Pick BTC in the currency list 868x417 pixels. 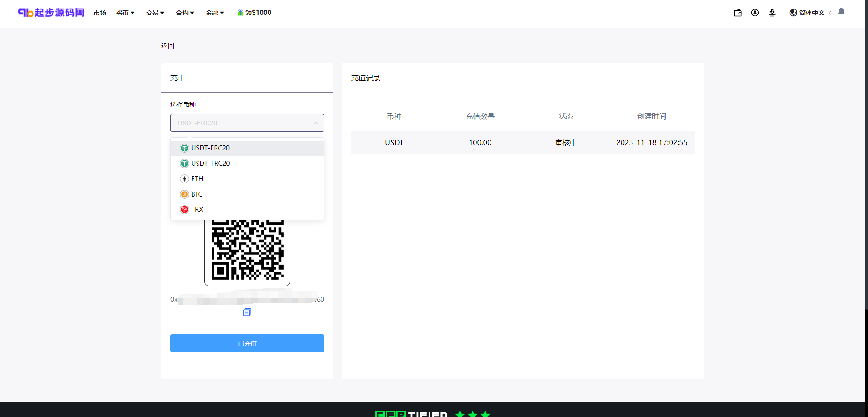click(197, 194)
